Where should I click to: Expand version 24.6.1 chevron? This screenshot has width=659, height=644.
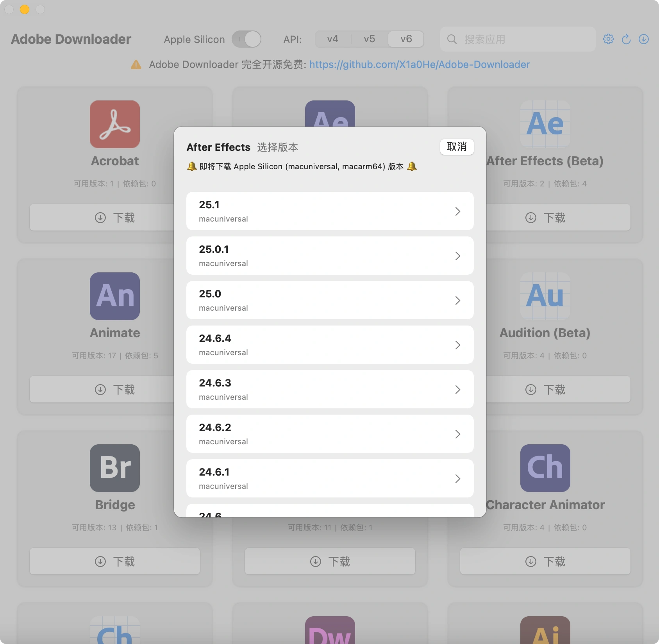pyautogui.click(x=458, y=479)
